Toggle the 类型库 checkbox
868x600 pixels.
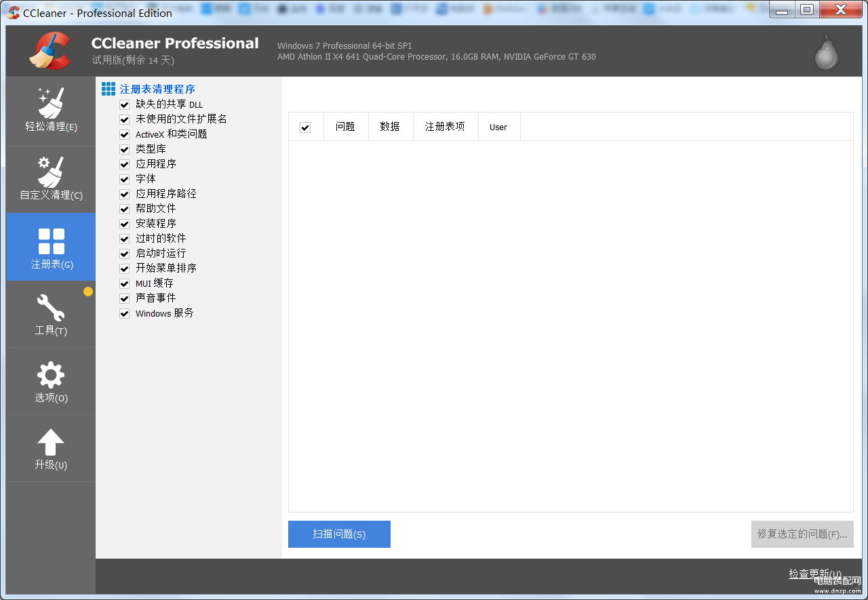tap(124, 149)
